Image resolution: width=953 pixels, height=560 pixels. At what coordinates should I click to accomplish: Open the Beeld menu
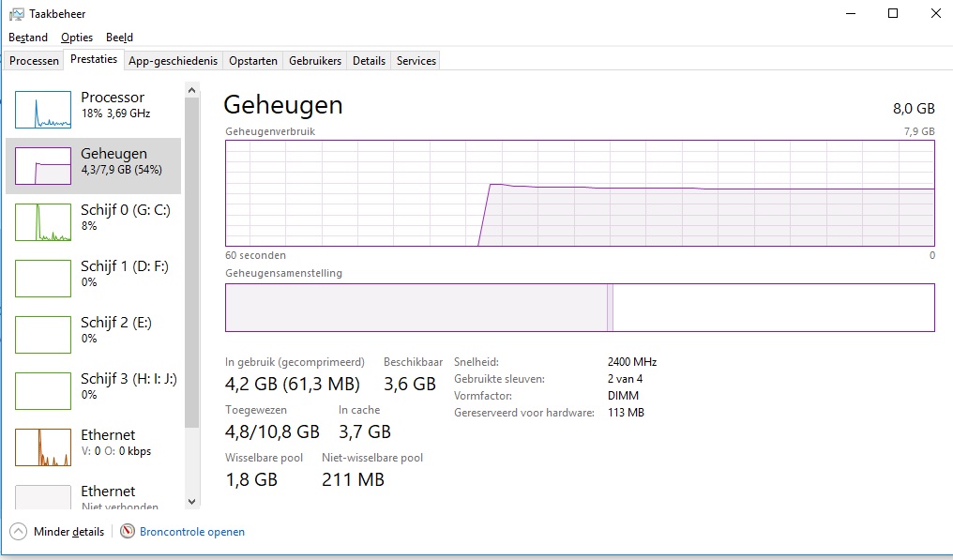click(x=119, y=38)
